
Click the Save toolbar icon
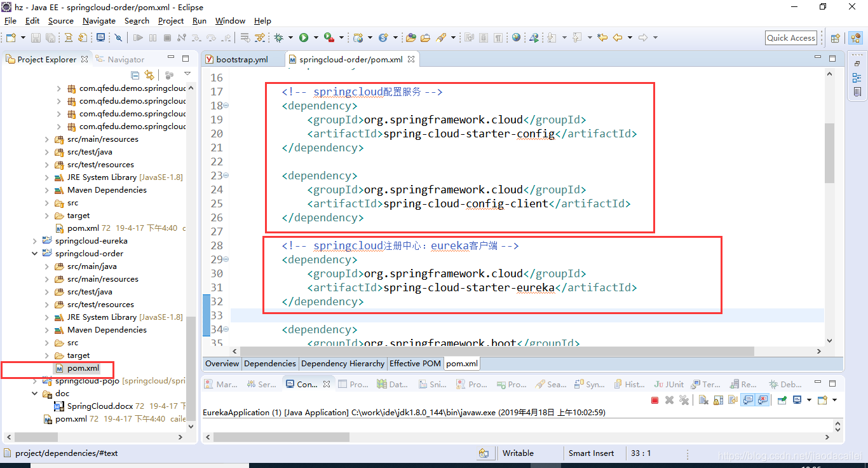coord(36,38)
